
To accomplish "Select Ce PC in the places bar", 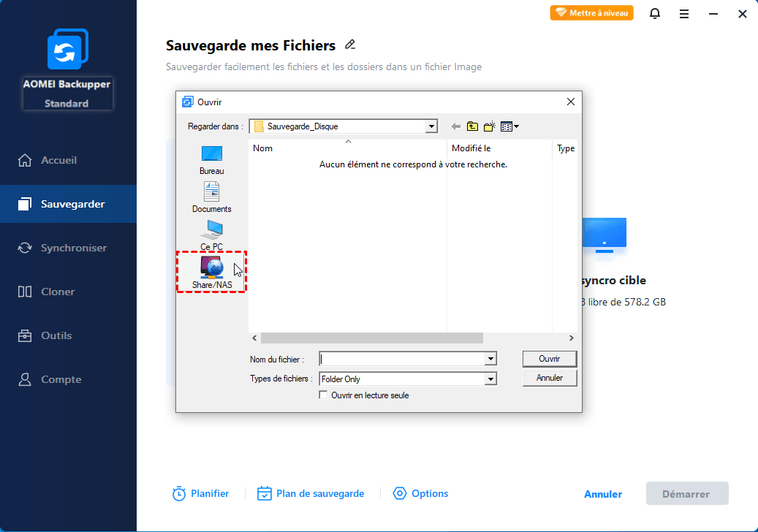I will (x=212, y=235).
